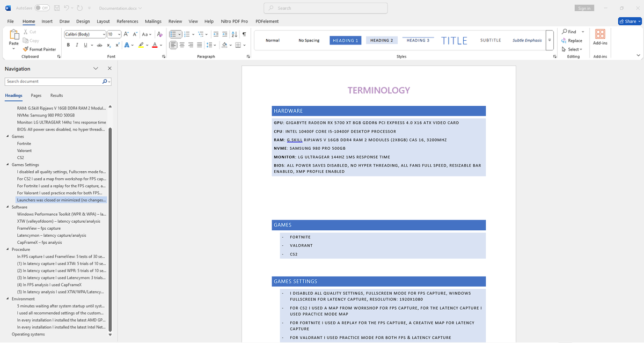Image resolution: width=644 pixels, height=343 pixels.
Task: Close the Navigation pane
Action: (x=109, y=69)
